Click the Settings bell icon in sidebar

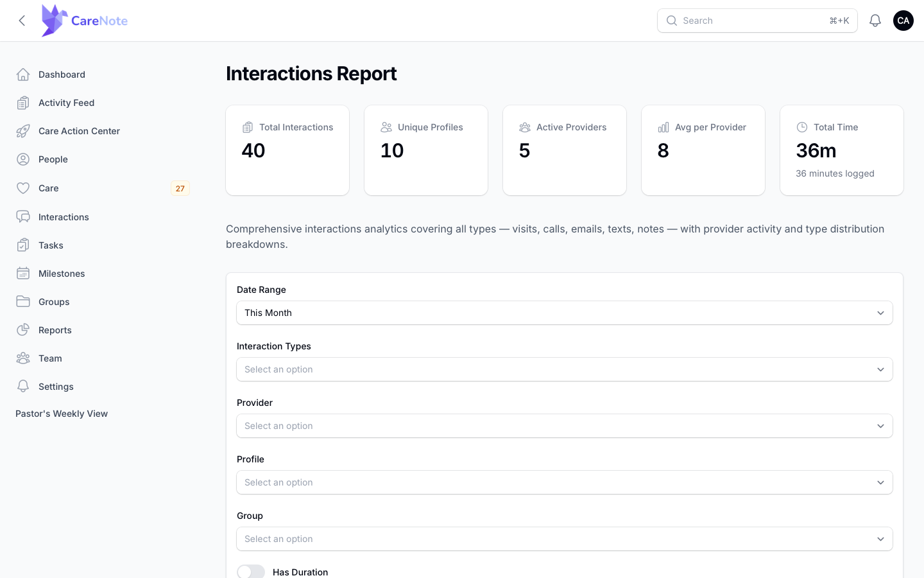click(23, 387)
